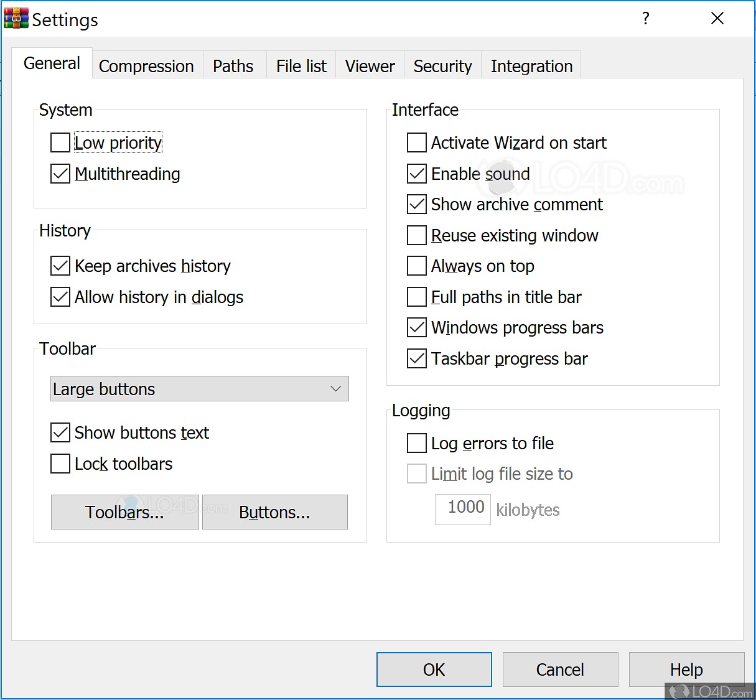
Task: Click the question mark help icon
Action: coord(646,19)
